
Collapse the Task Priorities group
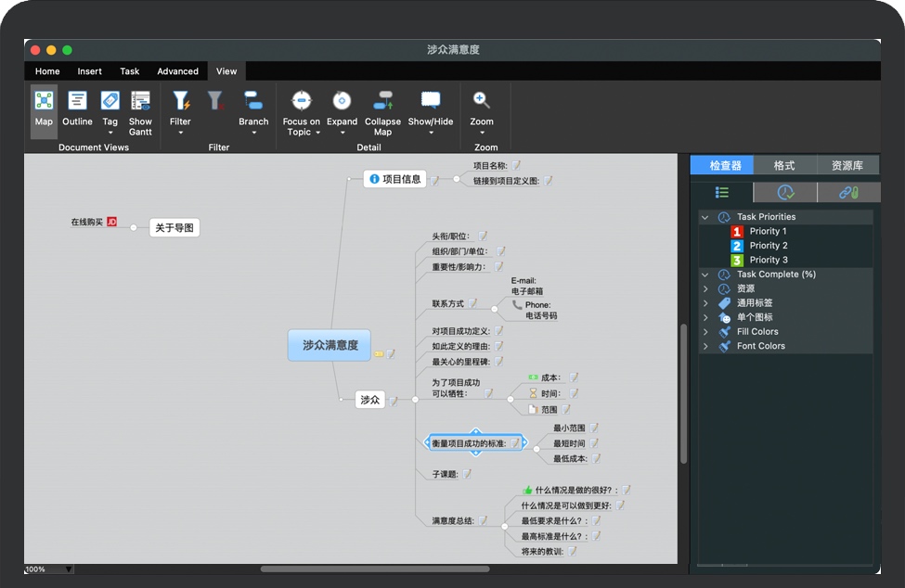coord(705,217)
